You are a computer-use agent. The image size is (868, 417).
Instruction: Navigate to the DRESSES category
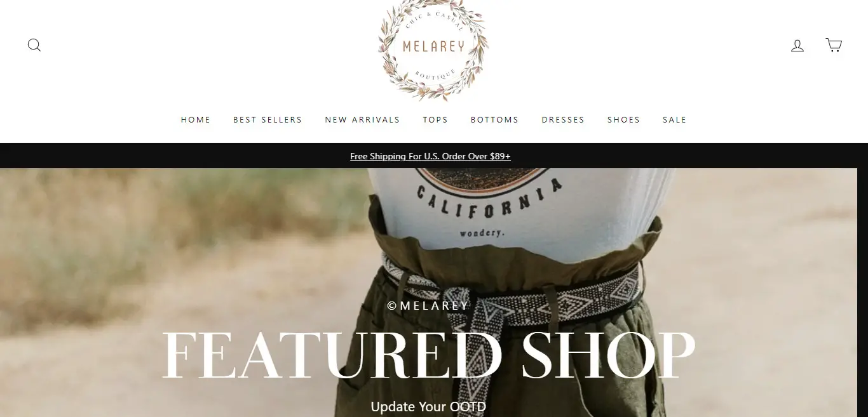(x=563, y=119)
